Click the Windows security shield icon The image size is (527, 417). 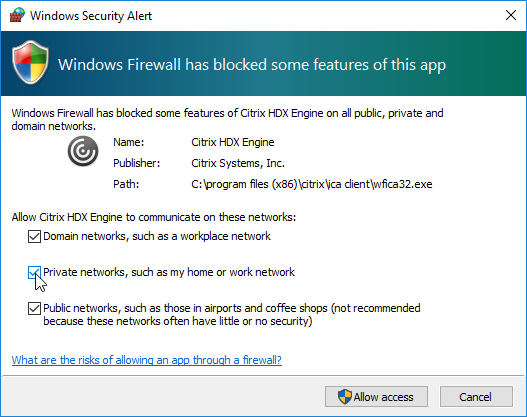(x=31, y=62)
